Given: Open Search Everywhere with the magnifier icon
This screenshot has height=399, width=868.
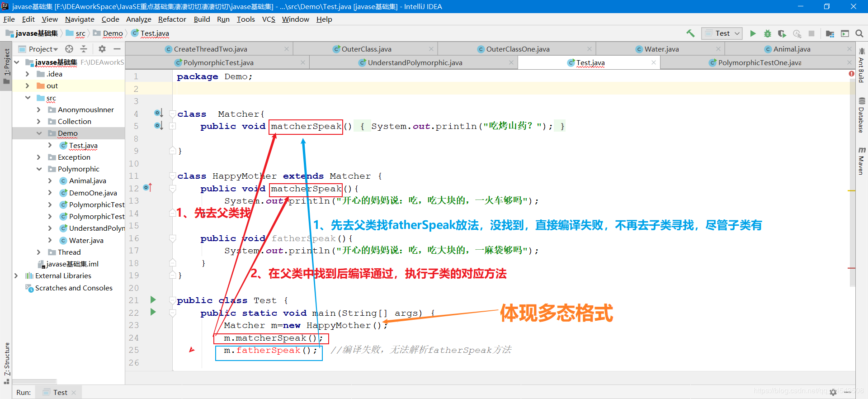Looking at the screenshot, I should click(859, 33).
